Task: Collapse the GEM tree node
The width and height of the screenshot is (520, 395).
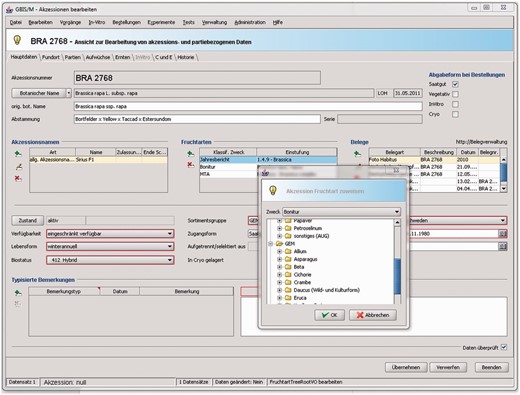Action: tap(271, 244)
